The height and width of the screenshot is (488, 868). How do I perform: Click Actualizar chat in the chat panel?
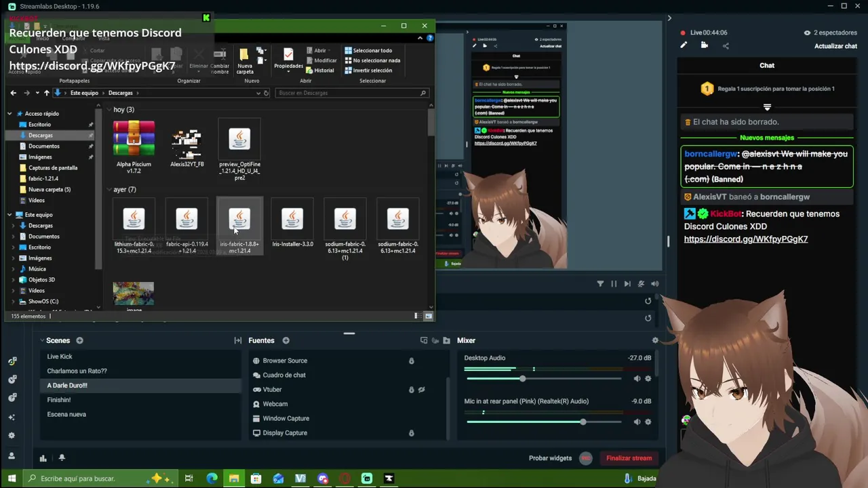(x=835, y=46)
